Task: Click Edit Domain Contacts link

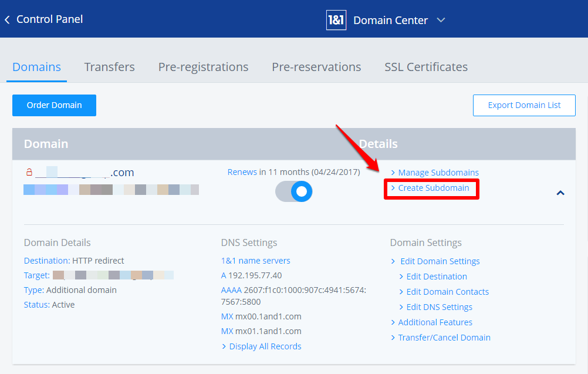Action: point(448,292)
